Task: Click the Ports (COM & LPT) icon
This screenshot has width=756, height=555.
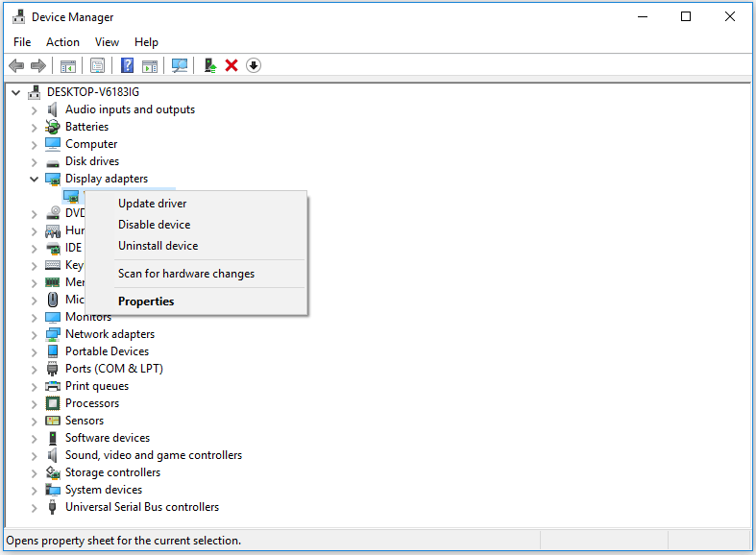Action: point(52,369)
